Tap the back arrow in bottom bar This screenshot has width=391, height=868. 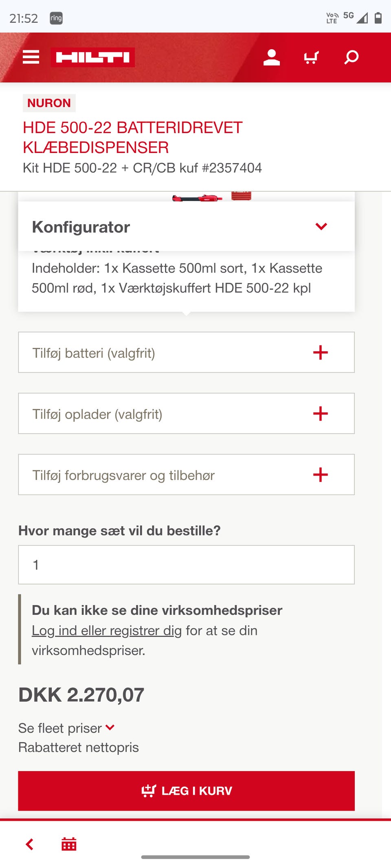click(30, 844)
